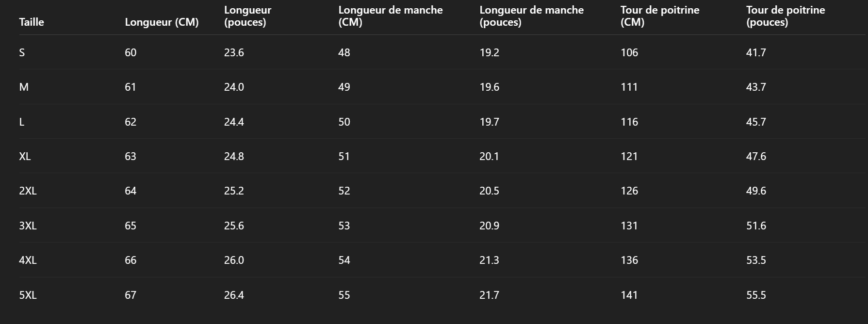This screenshot has width=868, height=324.
Task: Click the Longueur (pouces) column header
Action: [x=247, y=16]
